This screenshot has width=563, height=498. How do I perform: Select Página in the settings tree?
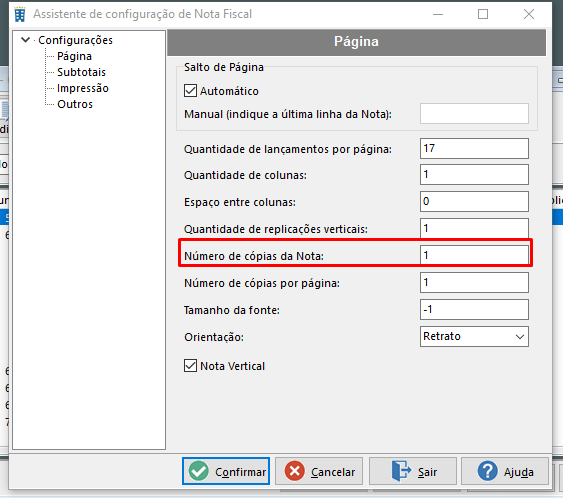(x=74, y=56)
